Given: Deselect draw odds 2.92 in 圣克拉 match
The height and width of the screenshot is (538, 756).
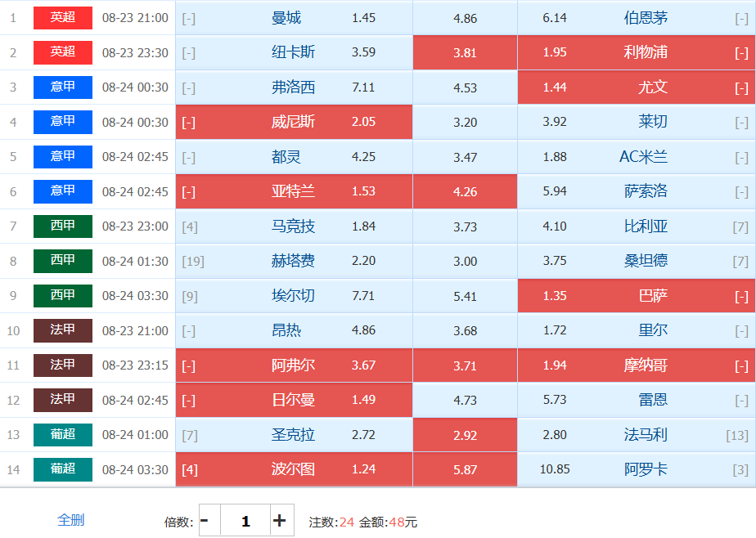Looking at the screenshot, I should pyautogui.click(x=465, y=434).
